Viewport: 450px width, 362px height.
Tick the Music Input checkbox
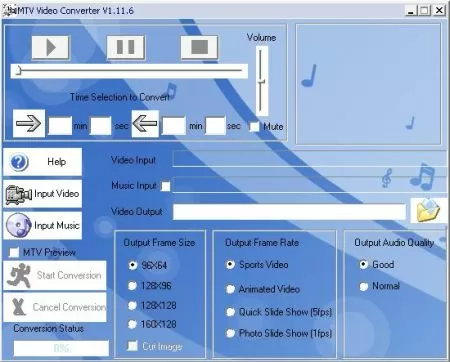coord(166,186)
